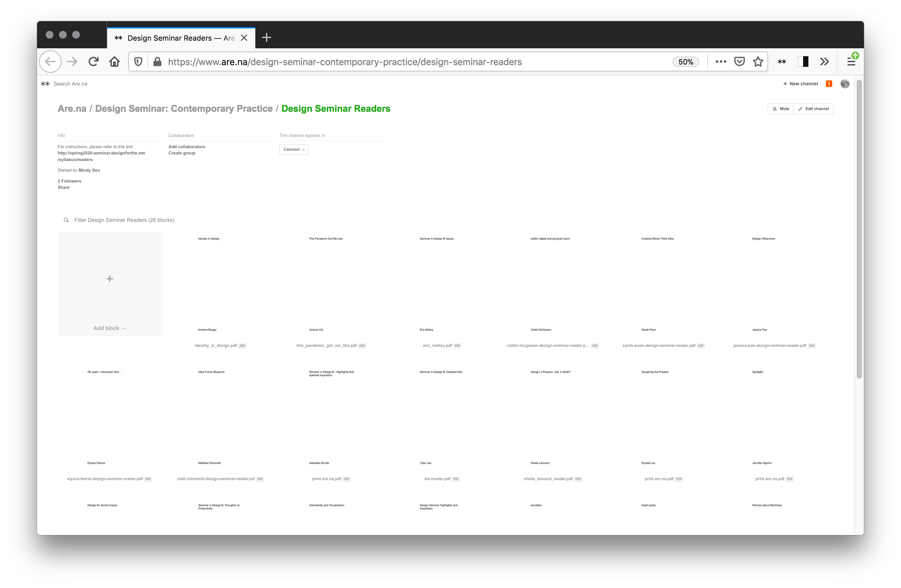Click the Add block tile
Viewport: 901px width, 588px height.
tap(110, 284)
